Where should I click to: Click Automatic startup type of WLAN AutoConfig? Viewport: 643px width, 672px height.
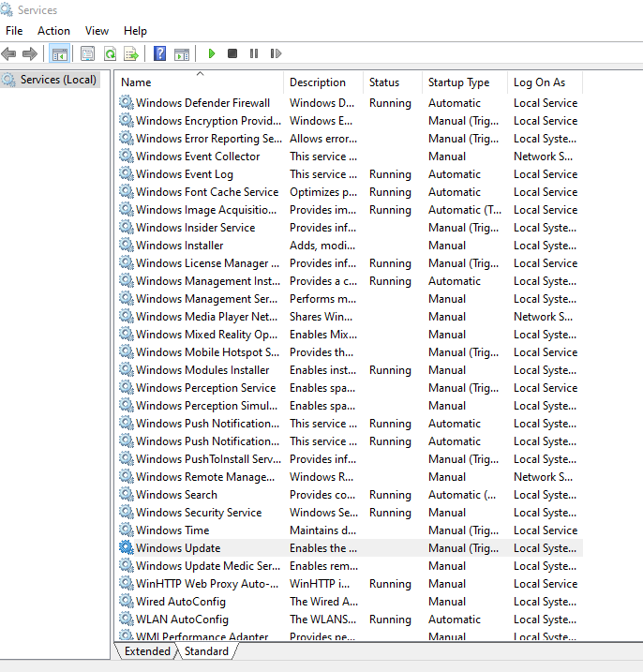(x=455, y=620)
